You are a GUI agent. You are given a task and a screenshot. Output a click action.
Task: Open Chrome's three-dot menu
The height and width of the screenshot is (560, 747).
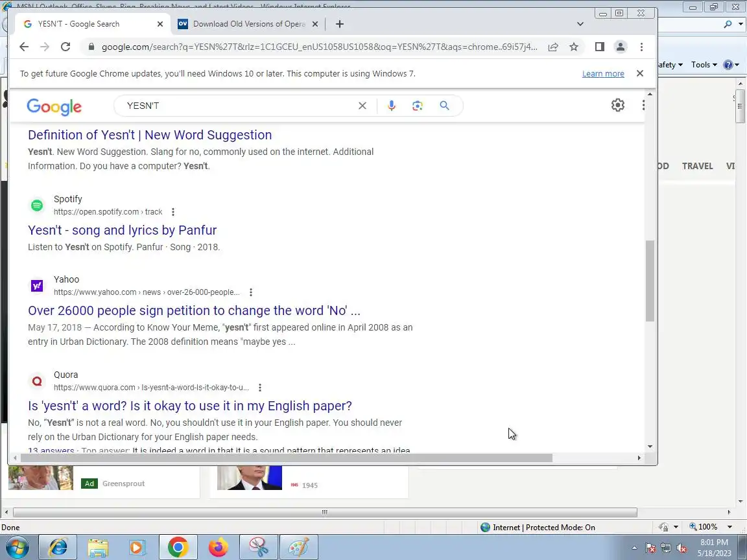(x=642, y=47)
